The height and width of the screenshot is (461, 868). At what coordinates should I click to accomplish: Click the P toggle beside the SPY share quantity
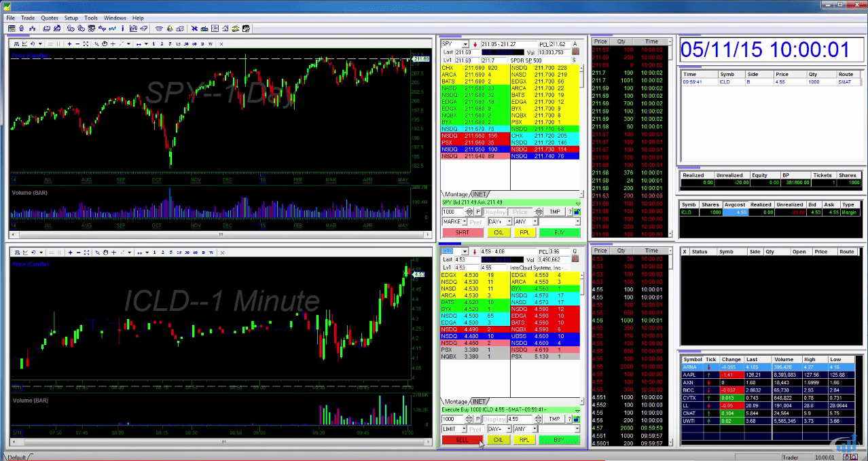(478, 211)
